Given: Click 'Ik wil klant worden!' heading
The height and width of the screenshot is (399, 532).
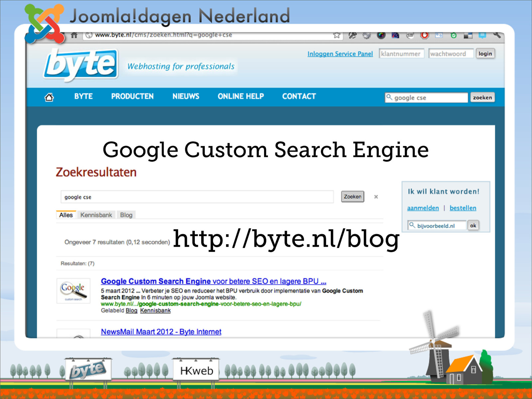Looking at the screenshot, I should [x=444, y=192].
